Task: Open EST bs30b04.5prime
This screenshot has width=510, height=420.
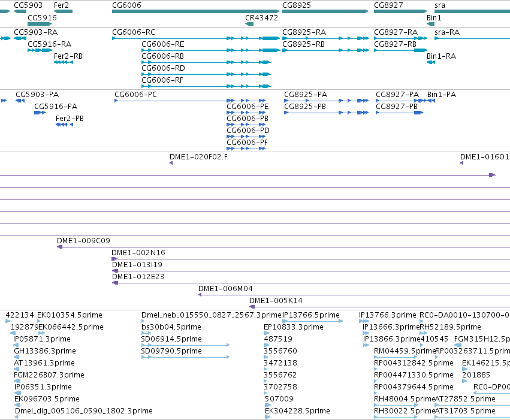Action: pyautogui.click(x=171, y=327)
